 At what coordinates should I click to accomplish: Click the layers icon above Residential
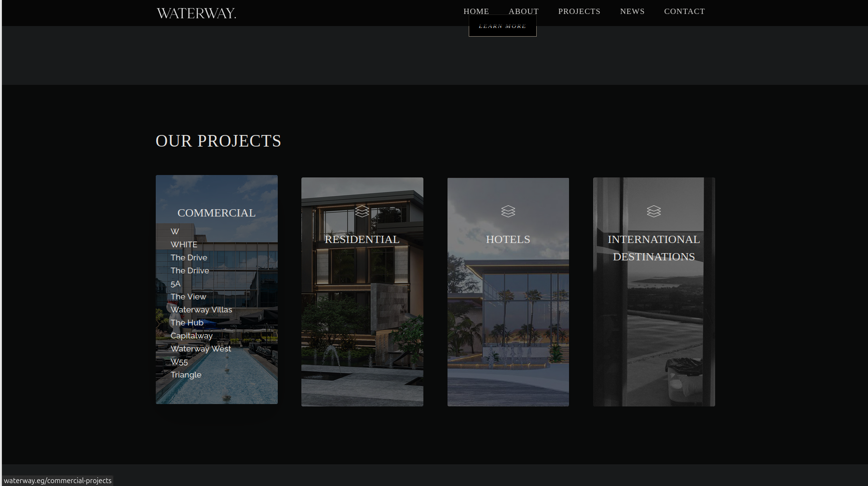[362, 211]
